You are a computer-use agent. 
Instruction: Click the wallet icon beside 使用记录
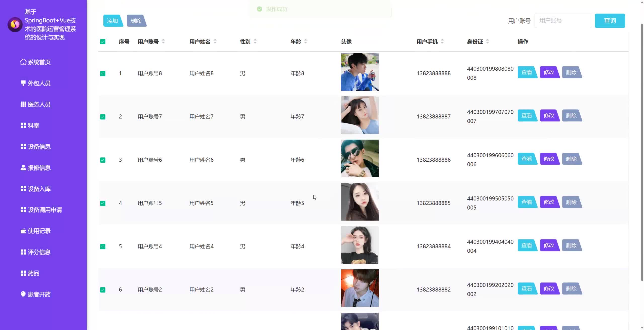click(x=23, y=231)
